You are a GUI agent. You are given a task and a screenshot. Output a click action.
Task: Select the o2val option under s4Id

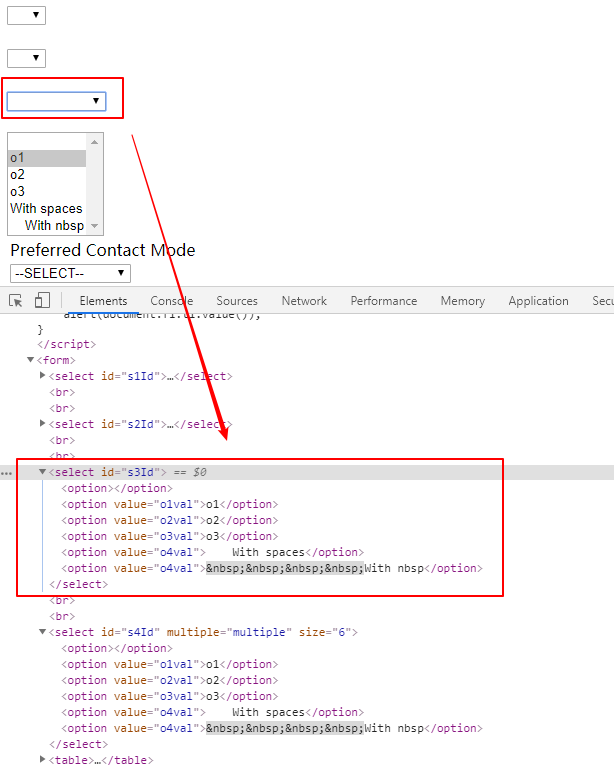click(x=169, y=680)
